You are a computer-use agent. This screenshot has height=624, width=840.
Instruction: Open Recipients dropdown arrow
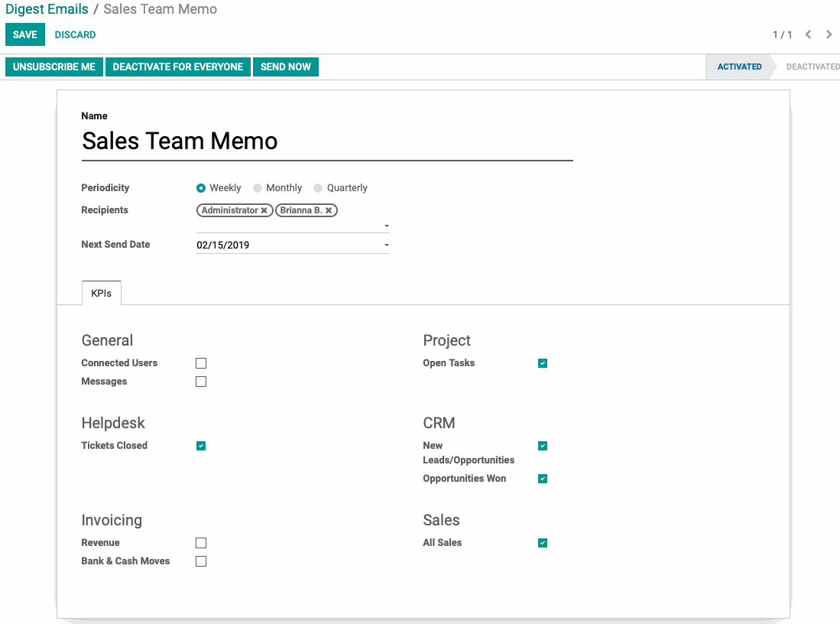pos(386,226)
